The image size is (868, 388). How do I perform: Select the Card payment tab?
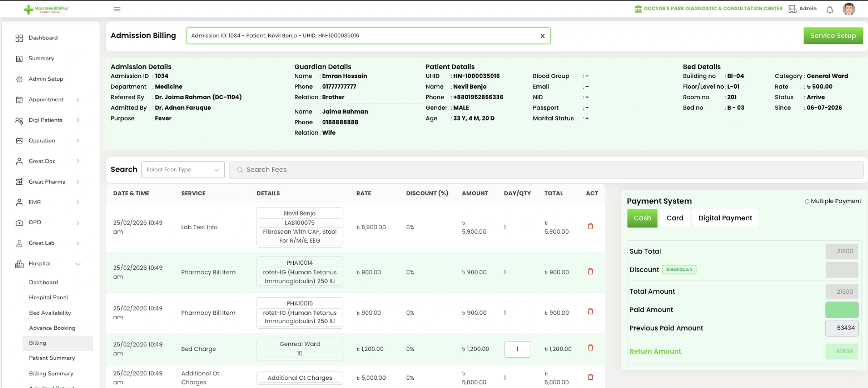[675, 218]
